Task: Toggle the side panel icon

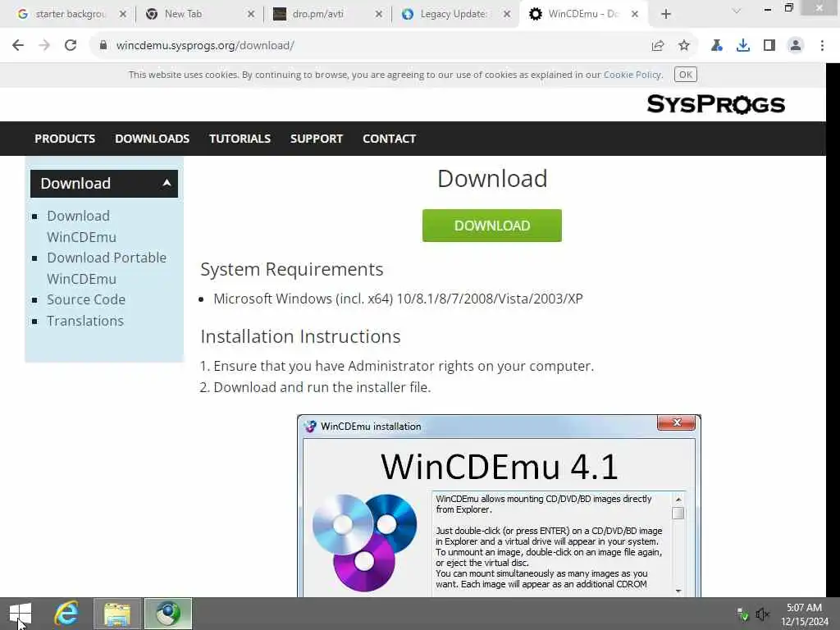Action: coord(769,46)
